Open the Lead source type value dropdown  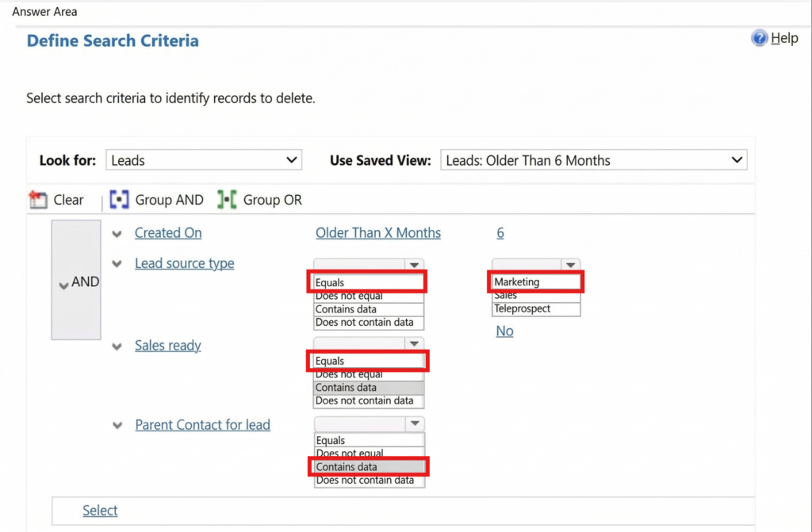tap(536, 265)
